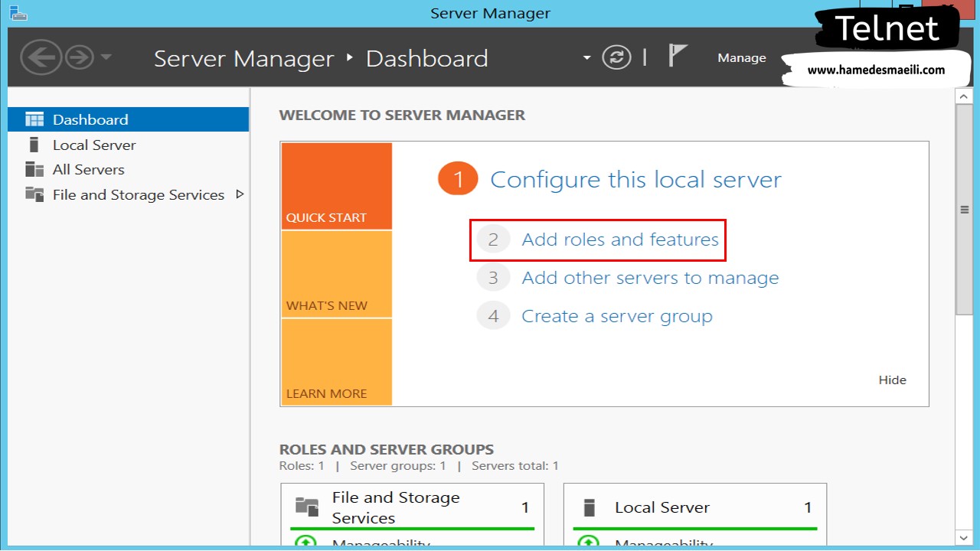Viewport: 980px width, 551px height.
Task: Open File and Storage Services tile header
Action: pyautogui.click(x=412, y=507)
